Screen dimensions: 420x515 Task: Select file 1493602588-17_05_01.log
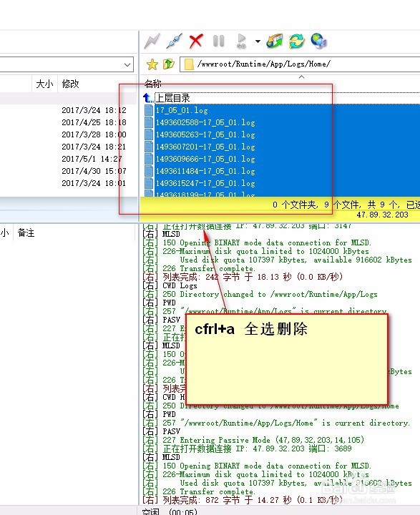pyautogui.click(x=205, y=122)
